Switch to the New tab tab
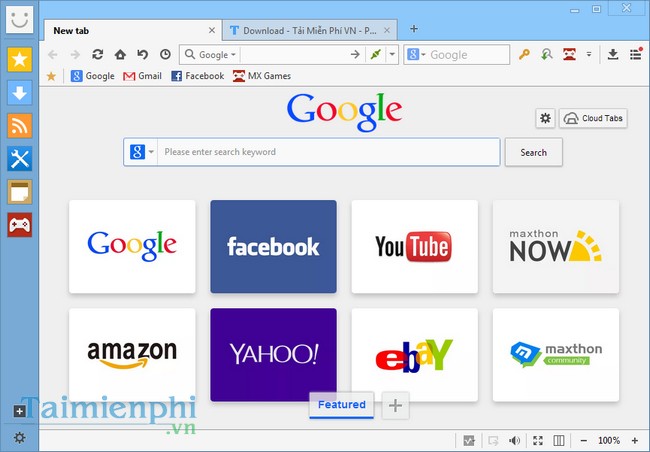 (x=132, y=31)
